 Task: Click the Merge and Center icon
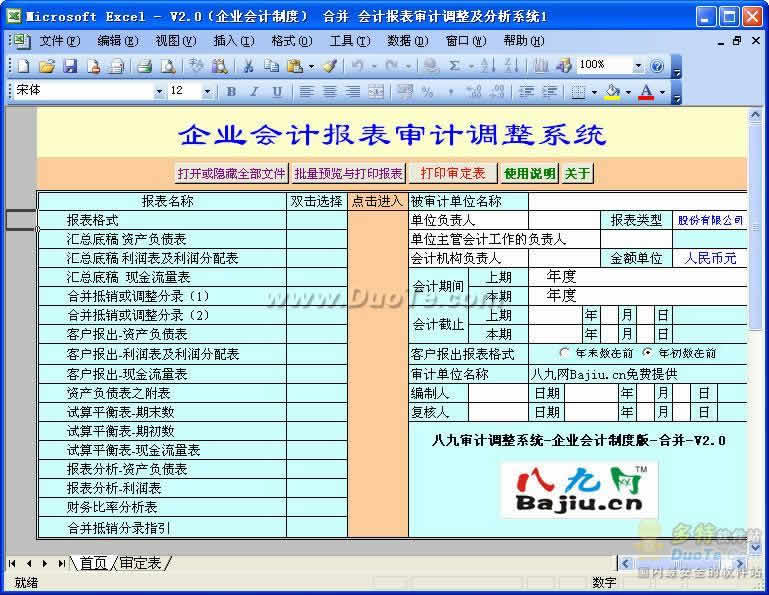[376, 91]
